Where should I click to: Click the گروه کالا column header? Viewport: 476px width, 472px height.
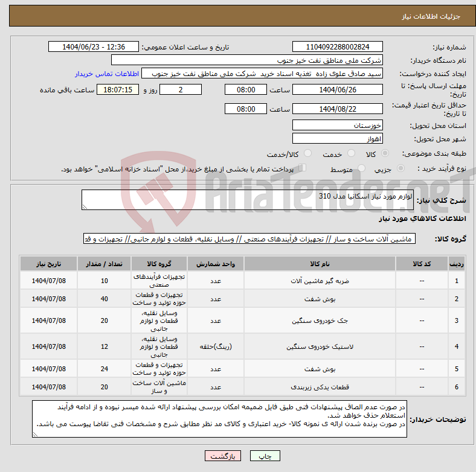point(159,264)
